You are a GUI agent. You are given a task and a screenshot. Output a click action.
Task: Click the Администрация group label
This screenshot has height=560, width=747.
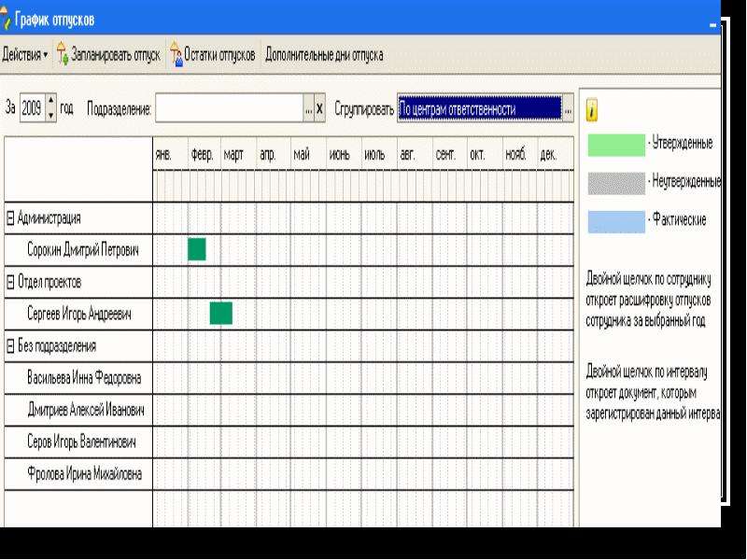pyautogui.click(x=49, y=218)
